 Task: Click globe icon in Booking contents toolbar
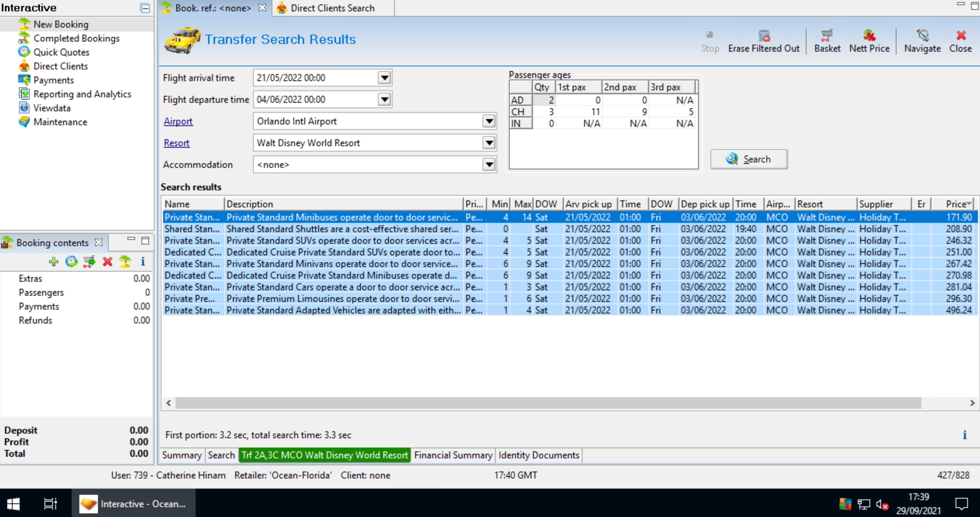[71, 262]
